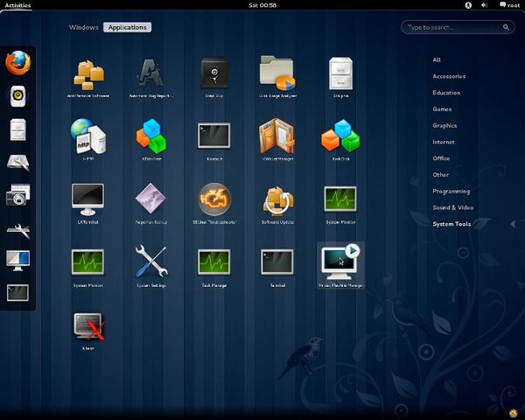Show the Games category
This screenshot has width=525, height=420.
(442, 109)
